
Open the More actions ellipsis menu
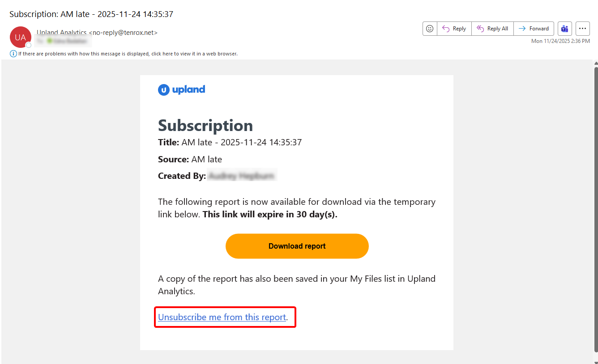pos(582,29)
